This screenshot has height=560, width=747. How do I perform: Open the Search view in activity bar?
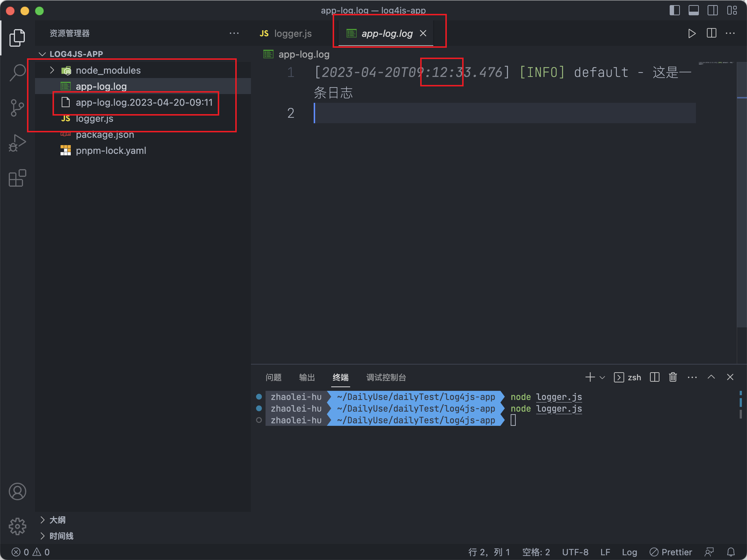(x=17, y=73)
